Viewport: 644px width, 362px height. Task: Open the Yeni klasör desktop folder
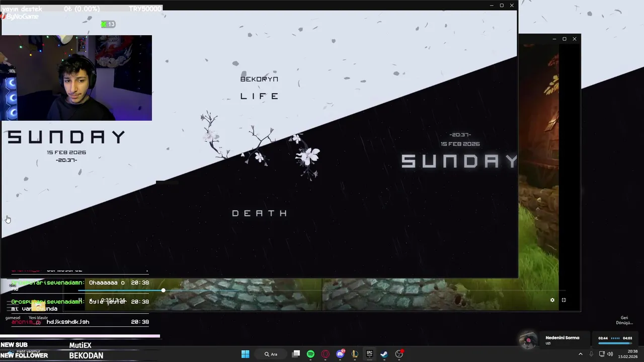38,311
